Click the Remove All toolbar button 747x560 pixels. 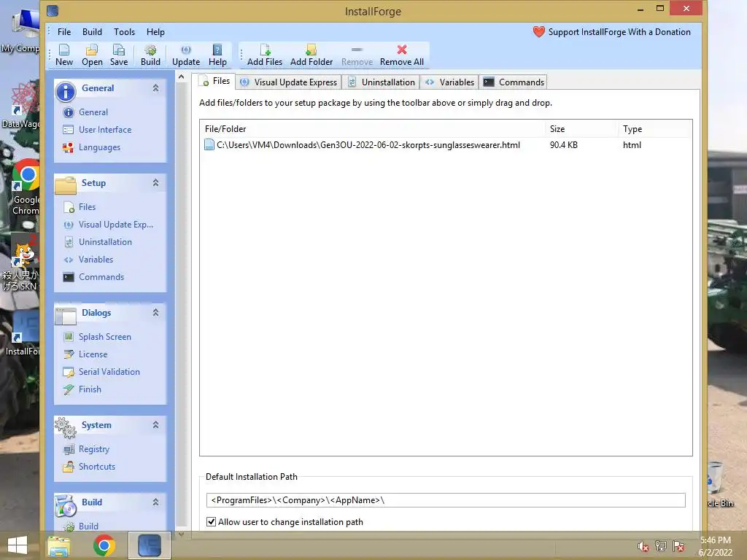coord(402,55)
